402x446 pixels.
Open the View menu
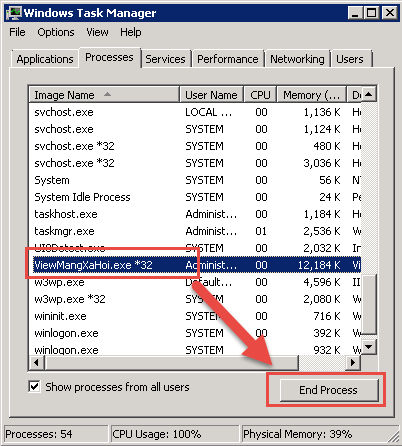coord(97,32)
